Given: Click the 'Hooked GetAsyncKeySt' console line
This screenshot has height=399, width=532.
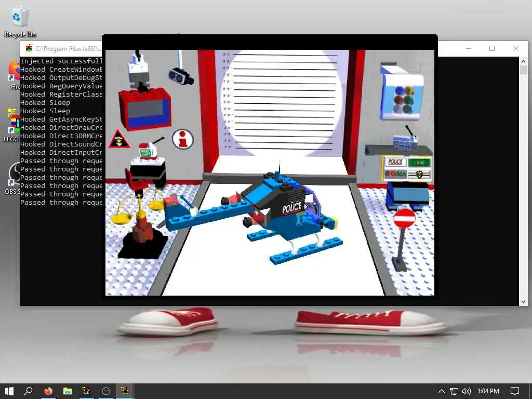Looking at the screenshot, I should click(61, 119).
